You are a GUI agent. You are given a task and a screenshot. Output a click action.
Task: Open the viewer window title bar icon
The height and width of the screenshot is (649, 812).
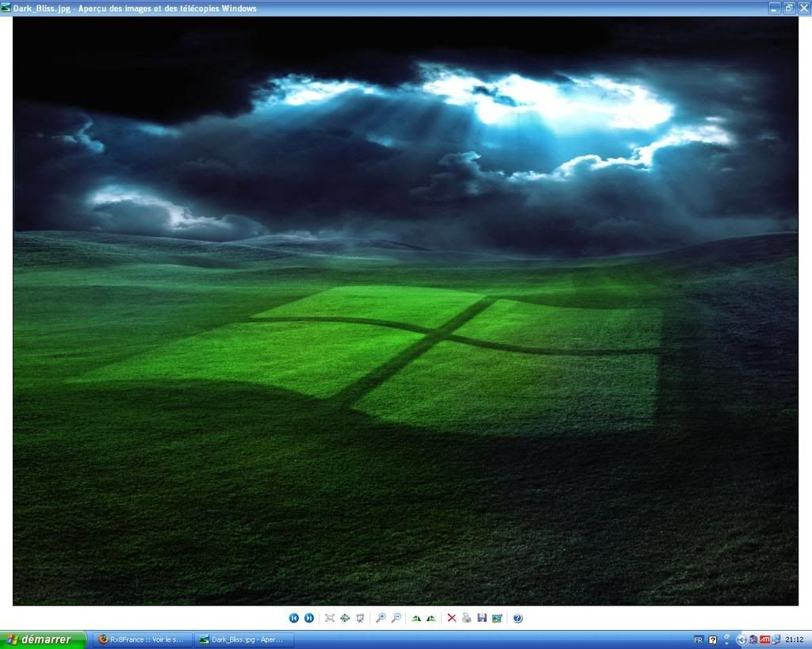6,8
